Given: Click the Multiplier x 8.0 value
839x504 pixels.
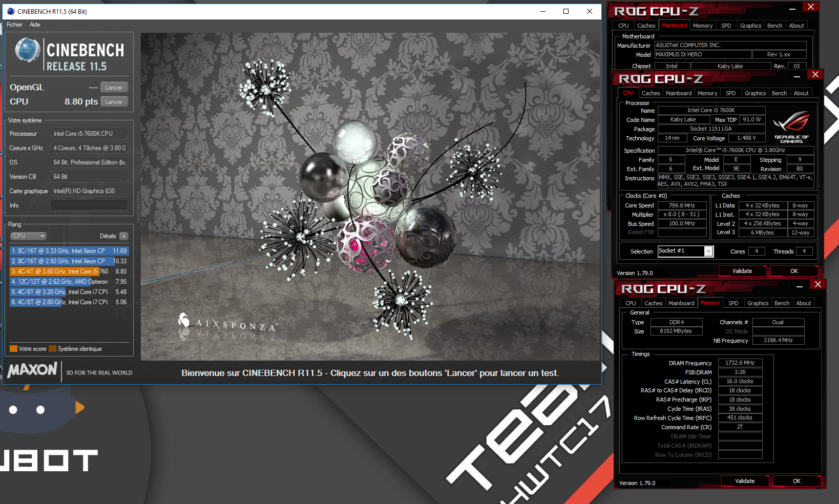Looking at the screenshot, I should pos(682,215).
